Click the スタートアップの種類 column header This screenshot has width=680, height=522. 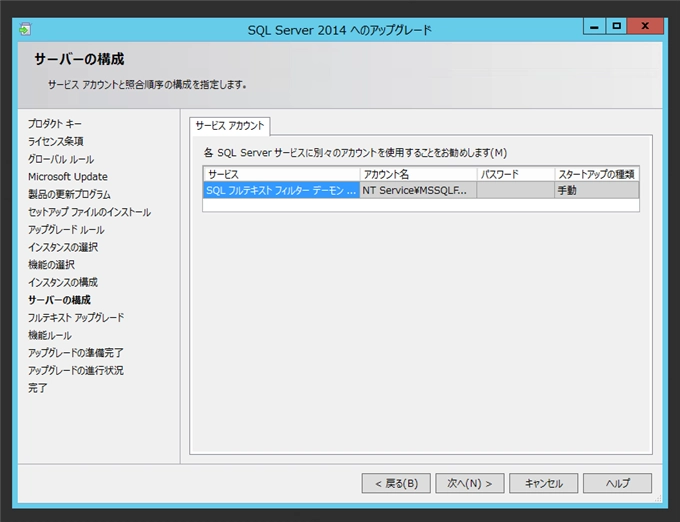[597, 174]
